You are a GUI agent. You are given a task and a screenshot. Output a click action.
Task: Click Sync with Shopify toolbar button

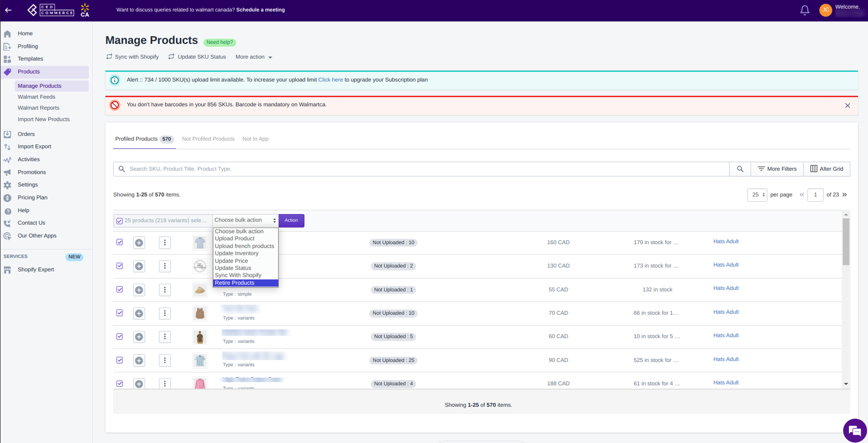tap(133, 57)
